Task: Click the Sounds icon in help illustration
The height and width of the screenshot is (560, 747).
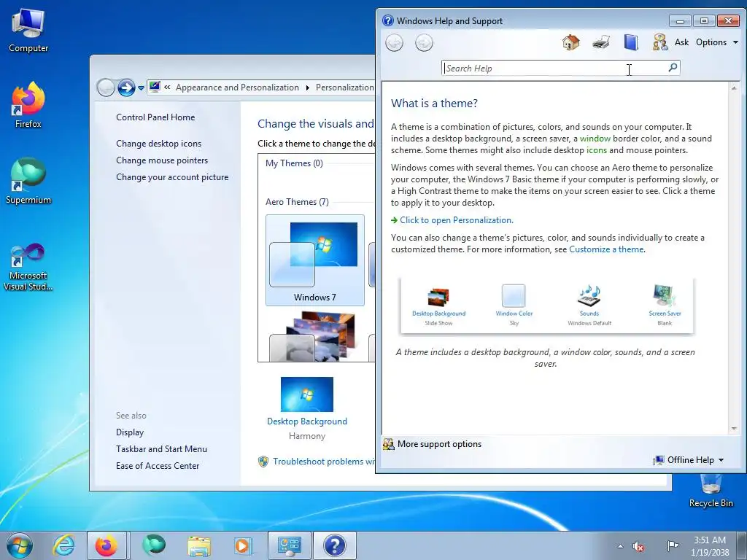Action: tap(589, 296)
